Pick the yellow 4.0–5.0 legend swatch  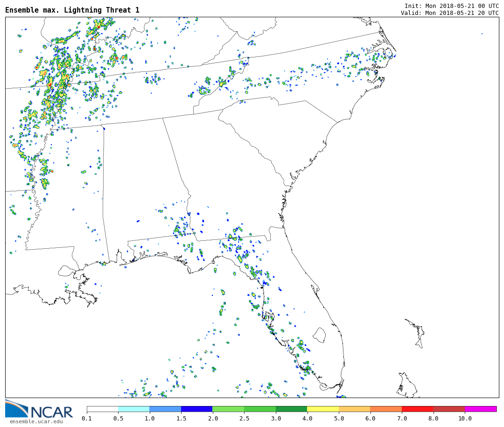coord(323,409)
